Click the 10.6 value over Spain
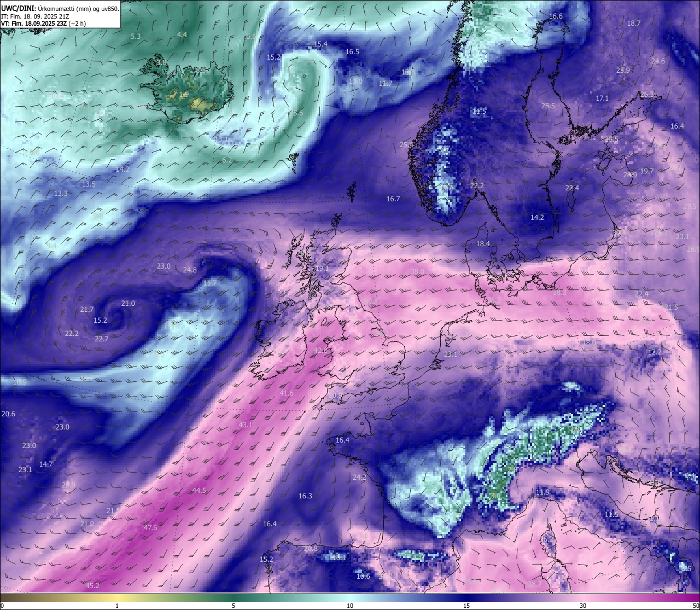 364,576
